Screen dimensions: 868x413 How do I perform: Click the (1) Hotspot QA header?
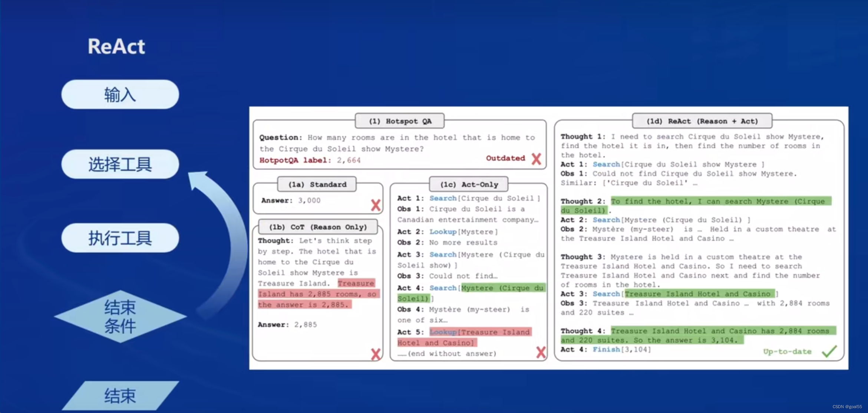400,121
